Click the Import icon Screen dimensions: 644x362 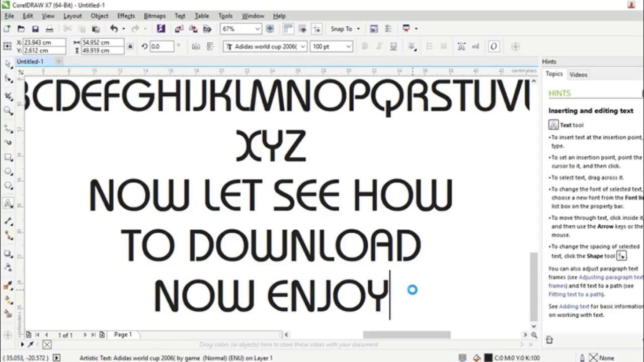pyautogui.click(x=179, y=29)
